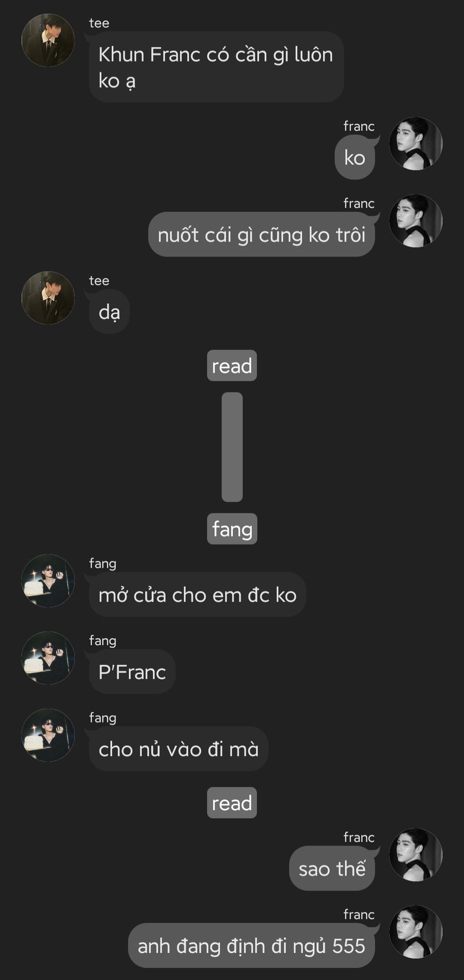Select the 'Khun Franc có cần gì luôn' bubble

point(216,67)
